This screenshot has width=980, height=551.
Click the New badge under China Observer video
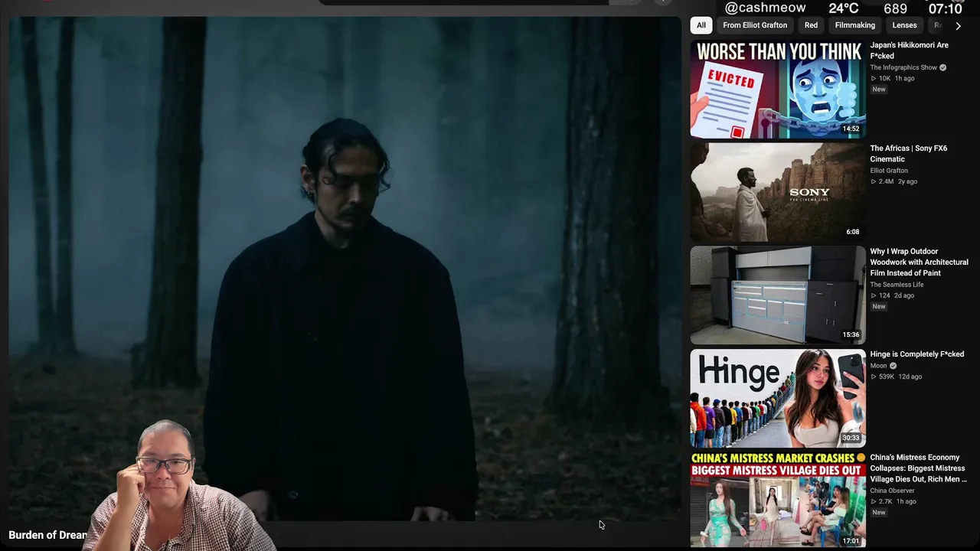[x=879, y=513]
